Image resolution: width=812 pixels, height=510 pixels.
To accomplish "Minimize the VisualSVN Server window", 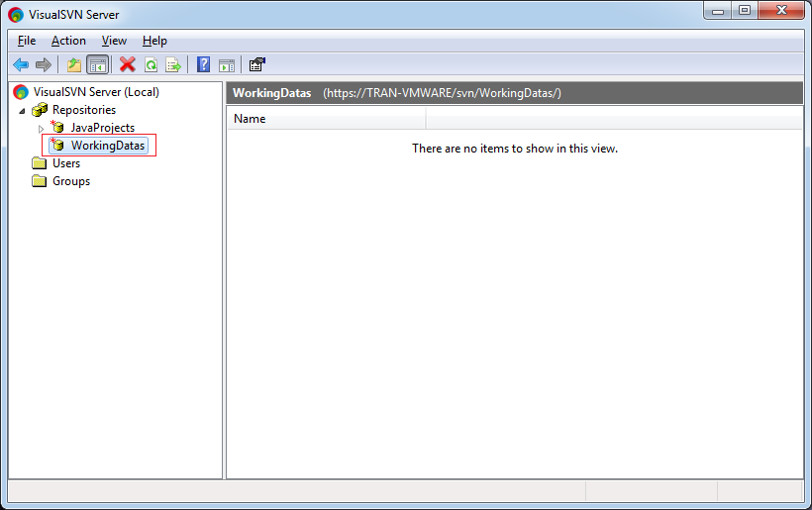I will [718, 11].
